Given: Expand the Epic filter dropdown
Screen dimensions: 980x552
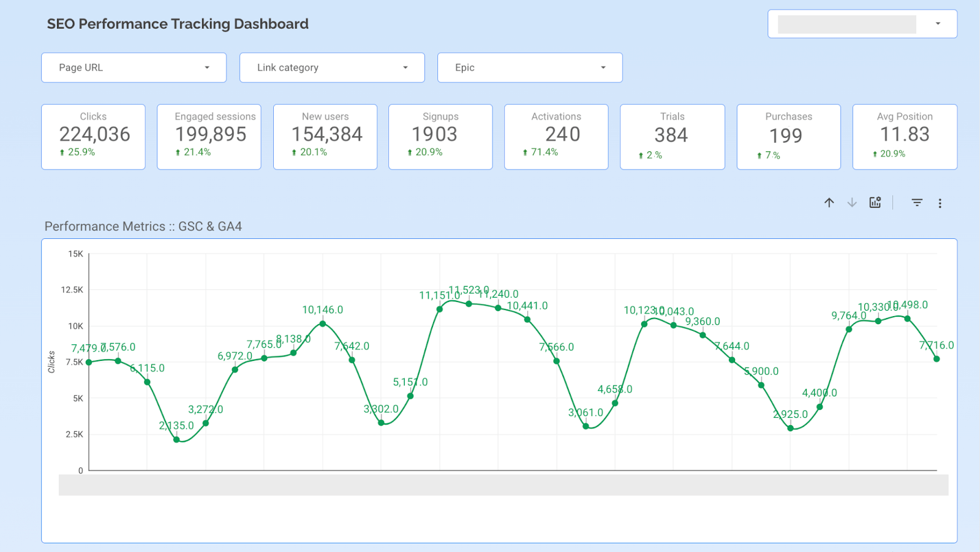Looking at the screenshot, I should tap(529, 67).
